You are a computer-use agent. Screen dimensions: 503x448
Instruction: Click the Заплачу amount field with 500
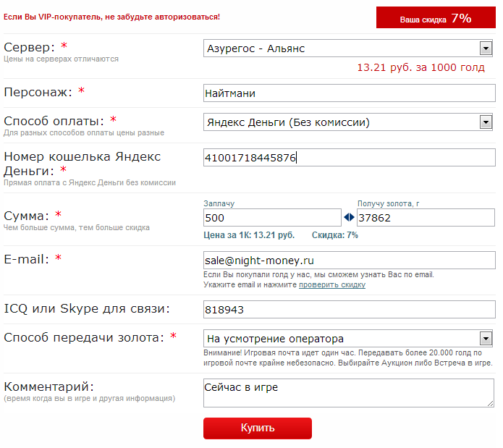(x=272, y=217)
